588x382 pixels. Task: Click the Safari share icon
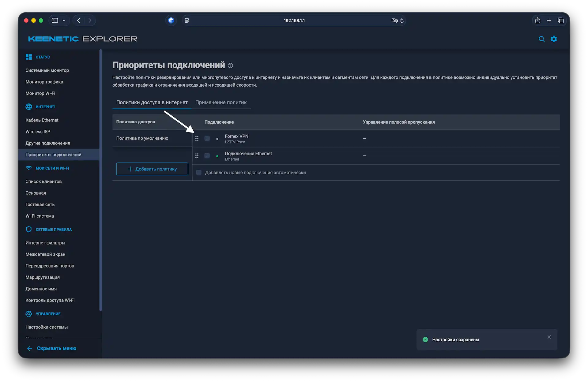[538, 21]
